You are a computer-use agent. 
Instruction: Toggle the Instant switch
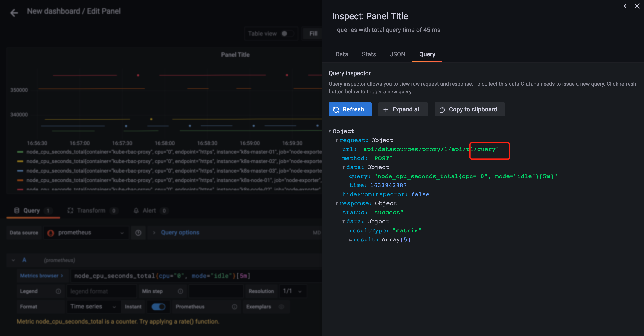tap(159, 307)
